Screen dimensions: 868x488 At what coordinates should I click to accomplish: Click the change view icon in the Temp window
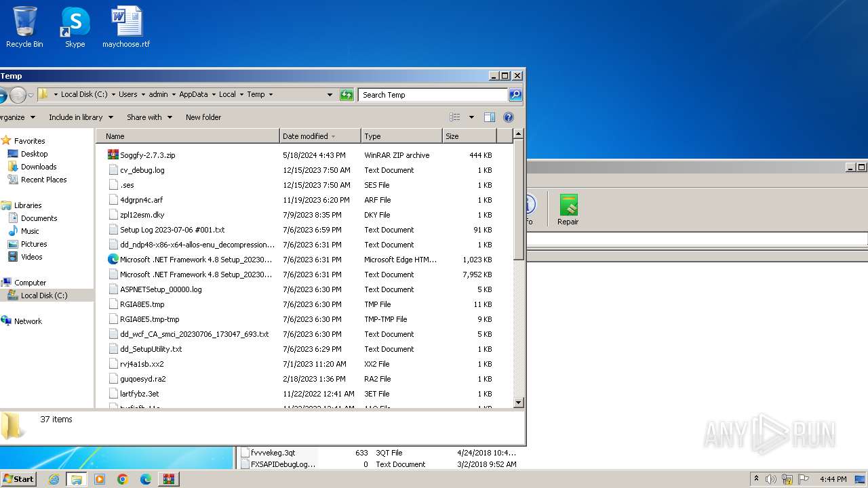(455, 117)
